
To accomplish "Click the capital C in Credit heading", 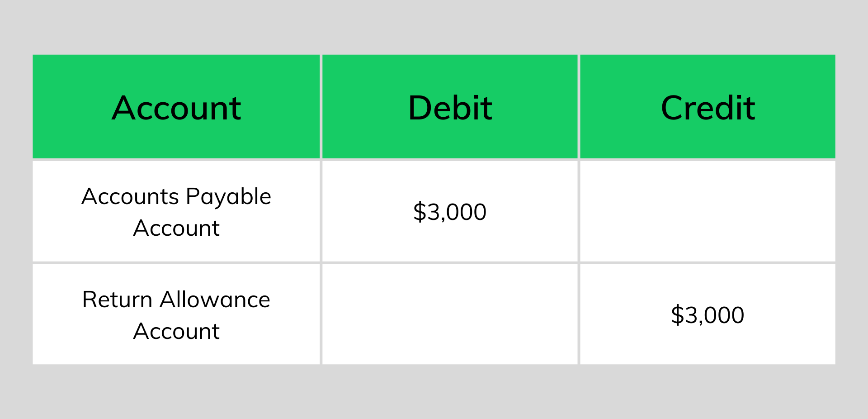I will (x=673, y=108).
